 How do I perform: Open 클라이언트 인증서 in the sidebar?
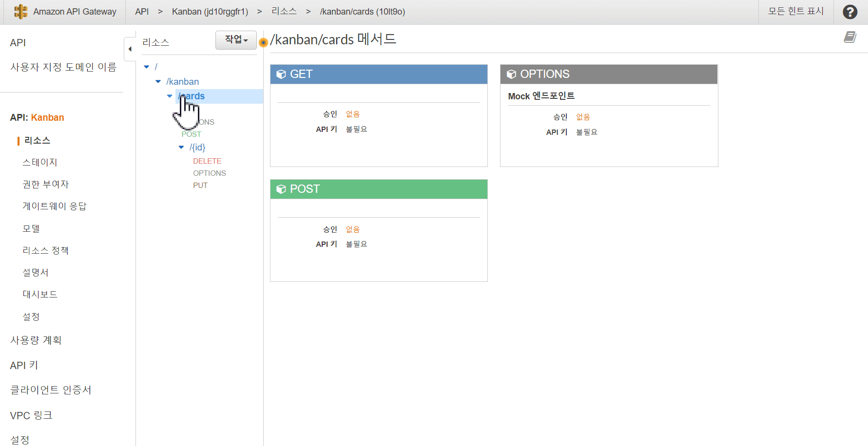tap(51, 390)
